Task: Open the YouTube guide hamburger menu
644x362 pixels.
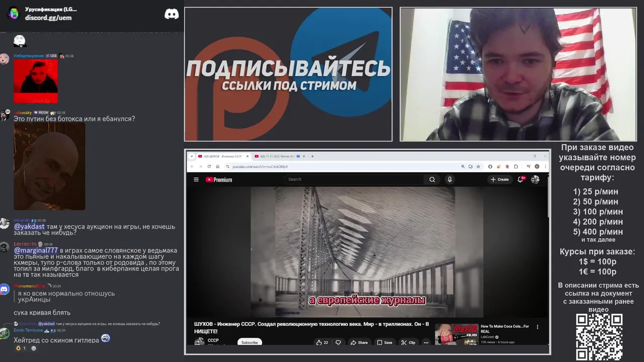Action: click(x=196, y=179)
